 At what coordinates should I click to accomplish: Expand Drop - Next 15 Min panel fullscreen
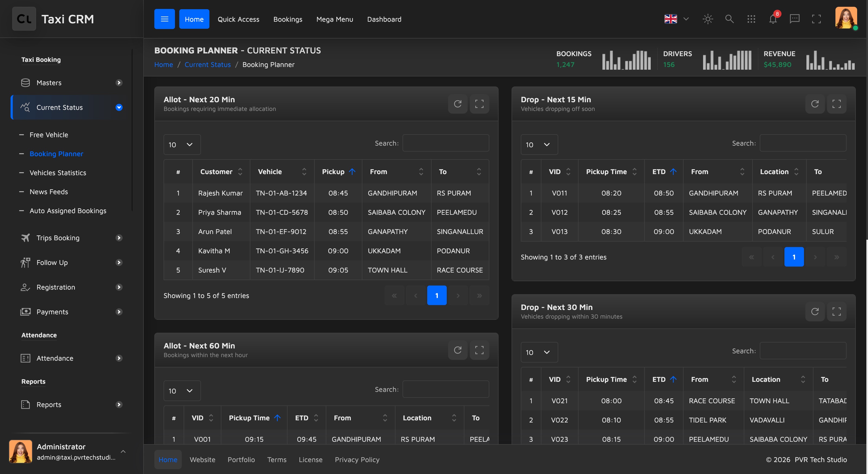point(836,104)
